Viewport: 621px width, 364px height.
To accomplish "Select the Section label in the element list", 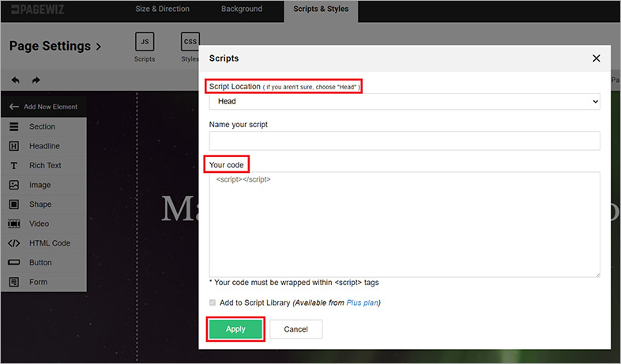I will point(43,126).
